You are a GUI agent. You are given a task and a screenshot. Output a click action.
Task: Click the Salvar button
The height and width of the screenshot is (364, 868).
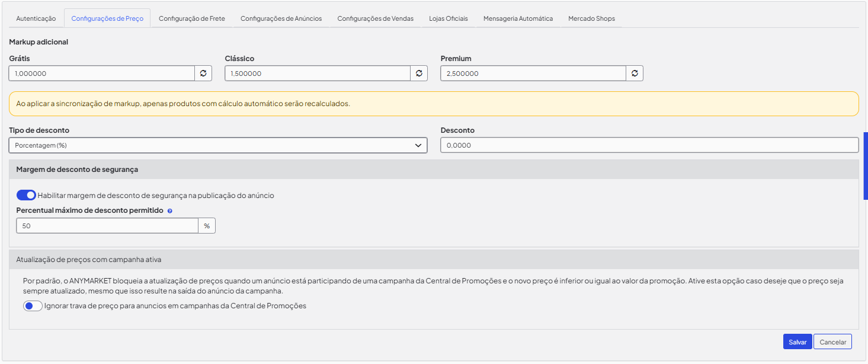coord(797,342)
